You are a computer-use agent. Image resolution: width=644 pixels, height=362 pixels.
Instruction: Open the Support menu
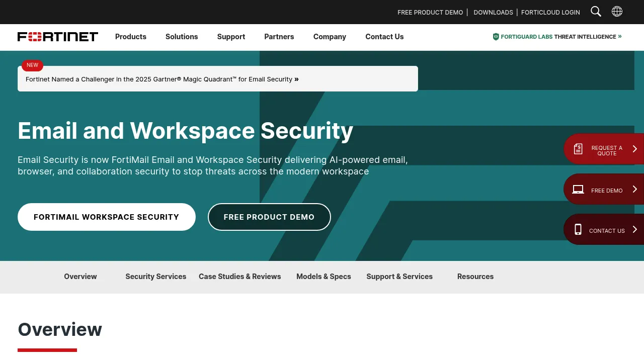pos(231,37)
